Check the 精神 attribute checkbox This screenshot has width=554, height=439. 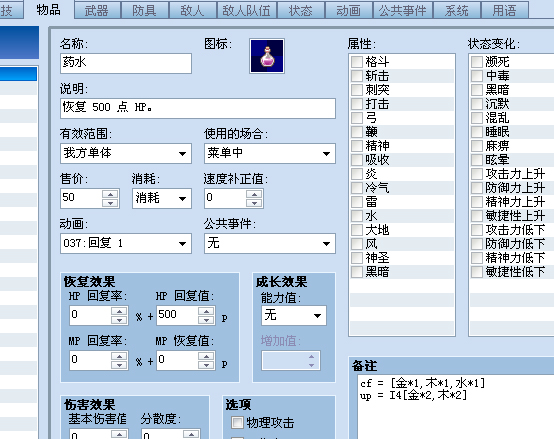pyautogui.click(x=357, y=146)
